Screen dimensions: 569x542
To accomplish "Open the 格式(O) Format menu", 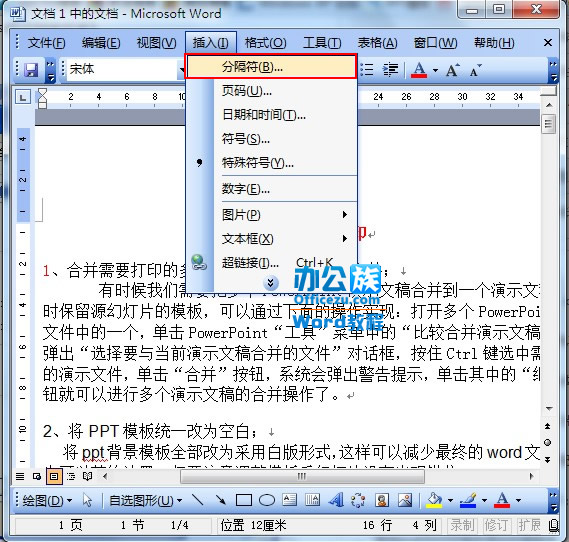I will click(x=265, y=43).
